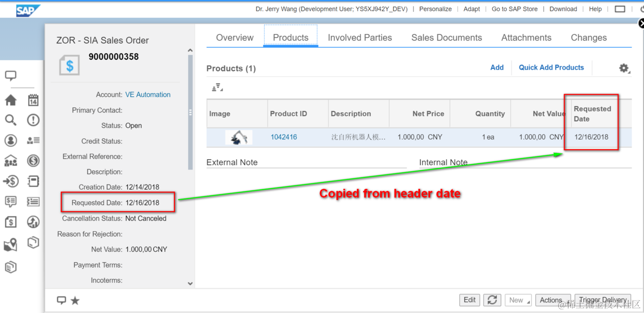
Task: Click the Internal Note field
Action: point(525,162)
